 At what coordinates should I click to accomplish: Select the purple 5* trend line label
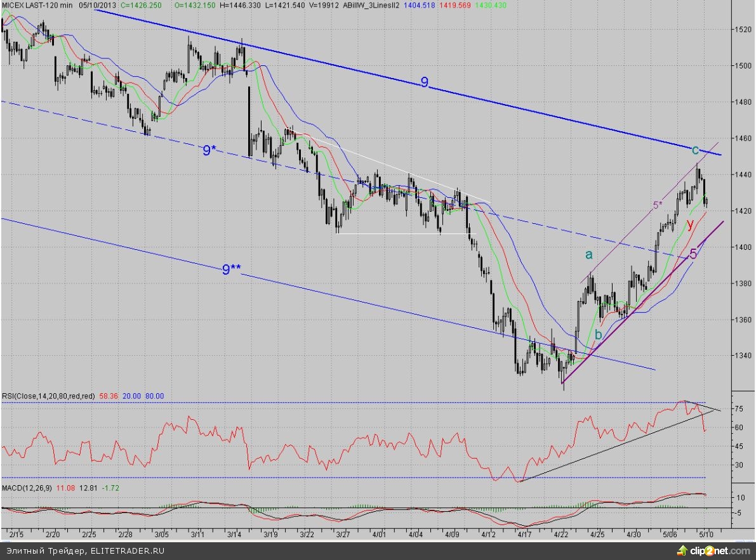point(658,205)
